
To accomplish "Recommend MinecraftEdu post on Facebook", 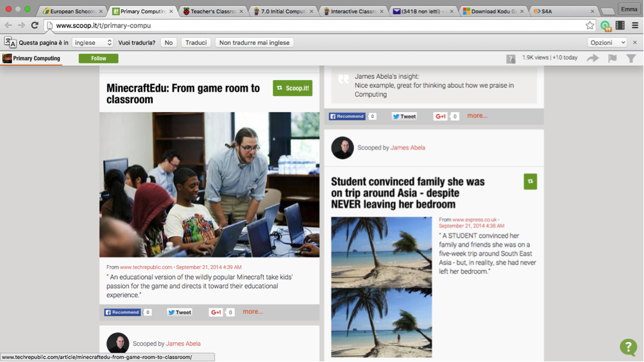I will (123, 312).
